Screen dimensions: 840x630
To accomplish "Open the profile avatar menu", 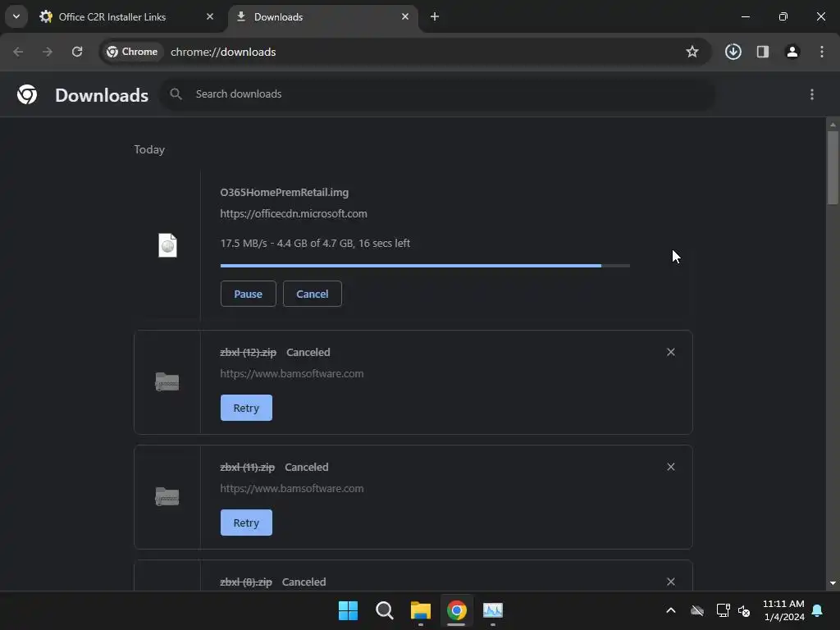I will [792, 52].
